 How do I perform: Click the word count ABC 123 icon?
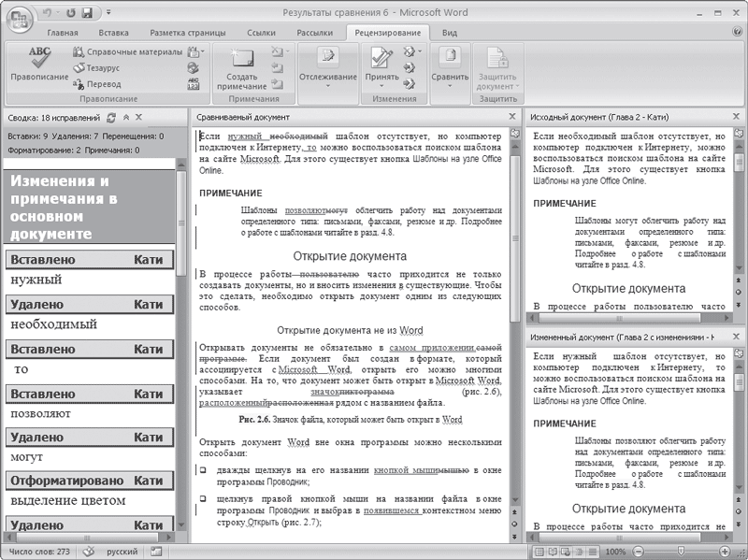(x=194, y=84)
